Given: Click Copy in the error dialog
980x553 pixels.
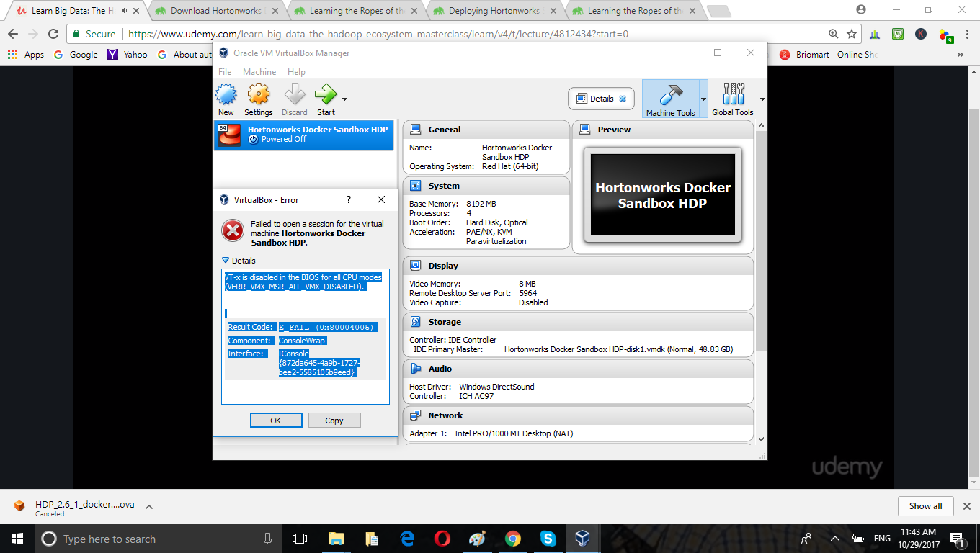Looking at the screenshot, I should click(x=334, y=421).
